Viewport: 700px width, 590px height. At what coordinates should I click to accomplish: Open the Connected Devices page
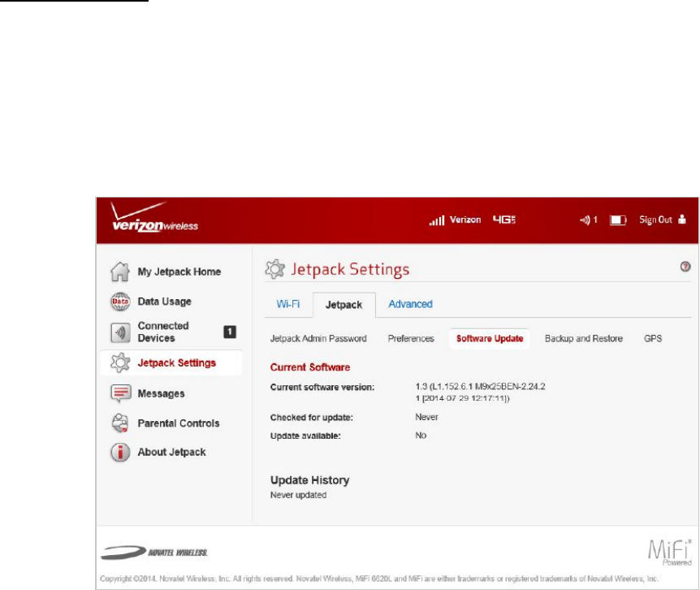[x=163, y=332]
